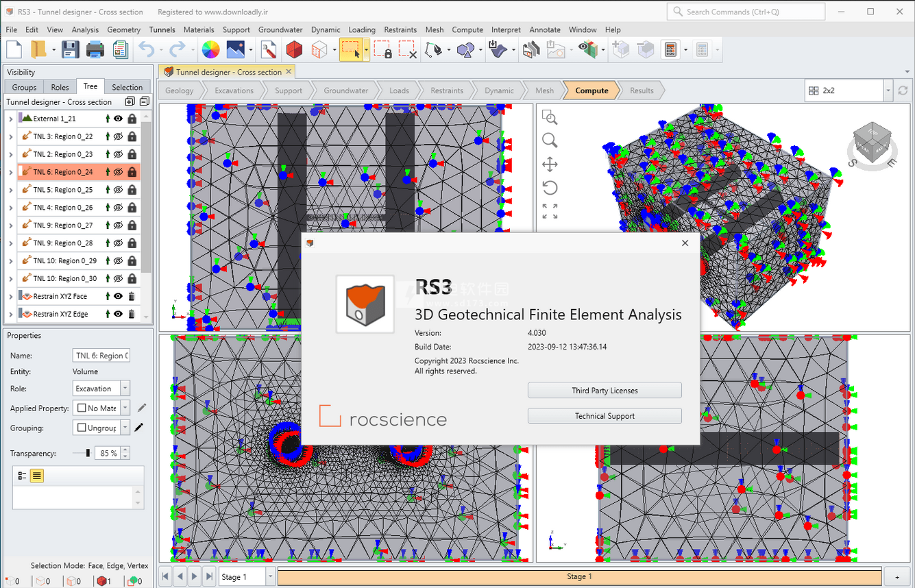The height and width of the screenshot is (588, 915).
Task: Click the Search Commands box
Action: pos(746,12)
